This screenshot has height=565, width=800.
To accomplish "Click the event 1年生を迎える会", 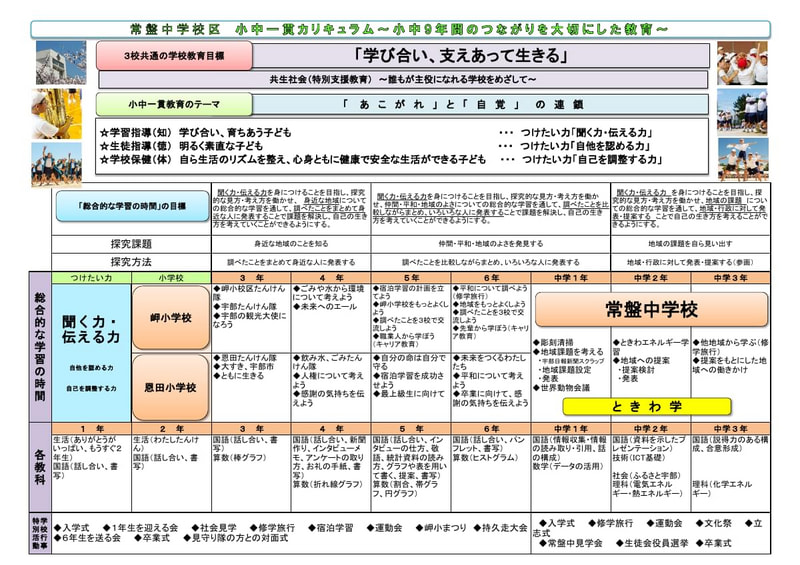I will click(x=140, y=528).
